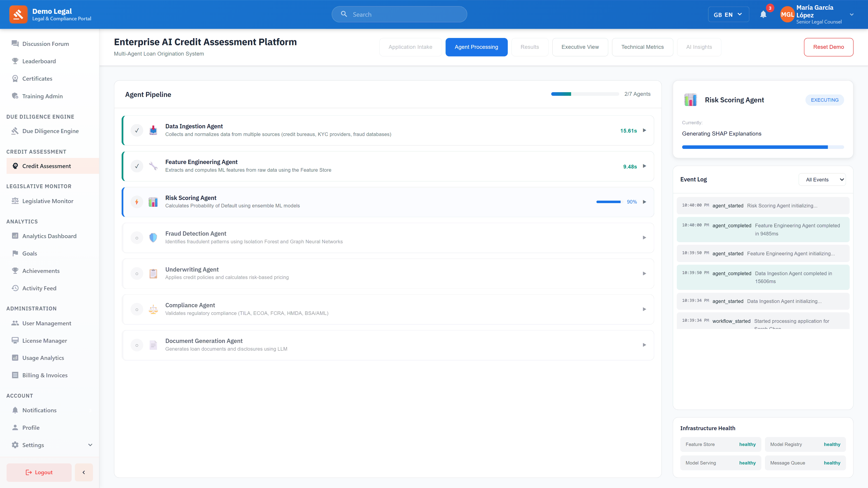This screenshot has height=488, width=868.
Task: Open the All Events dropdown in Event Log
Action: point(822,179)
